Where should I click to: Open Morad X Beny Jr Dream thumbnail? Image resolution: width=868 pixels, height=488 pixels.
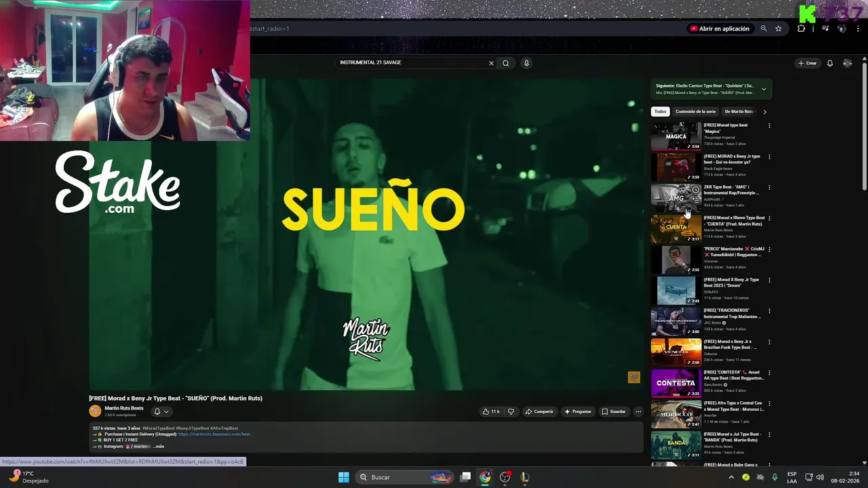coord(676,291)
